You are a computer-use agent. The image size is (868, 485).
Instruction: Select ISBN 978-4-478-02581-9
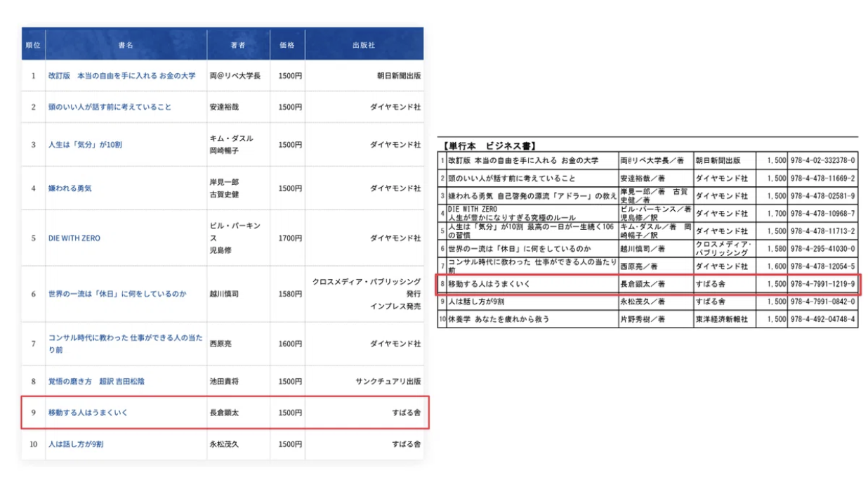[x=822, y=196]
